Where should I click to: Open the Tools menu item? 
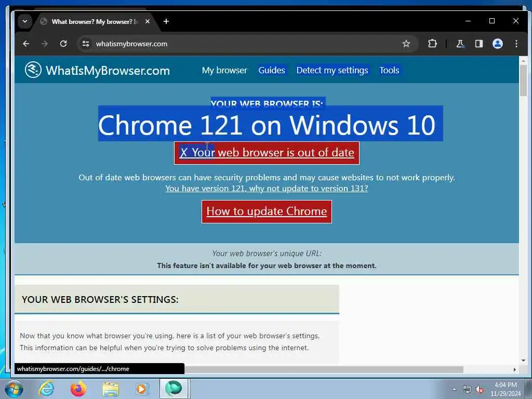[389, 70]
